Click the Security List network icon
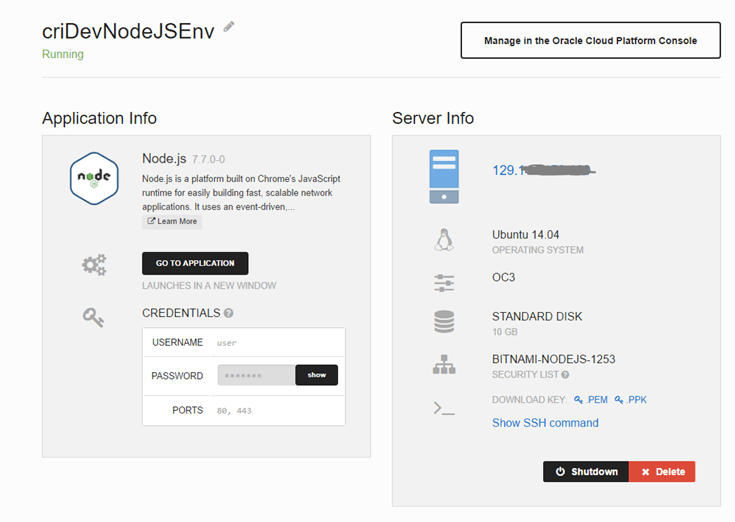The height and width of the screenshot is (522, 735). [444, 365]
